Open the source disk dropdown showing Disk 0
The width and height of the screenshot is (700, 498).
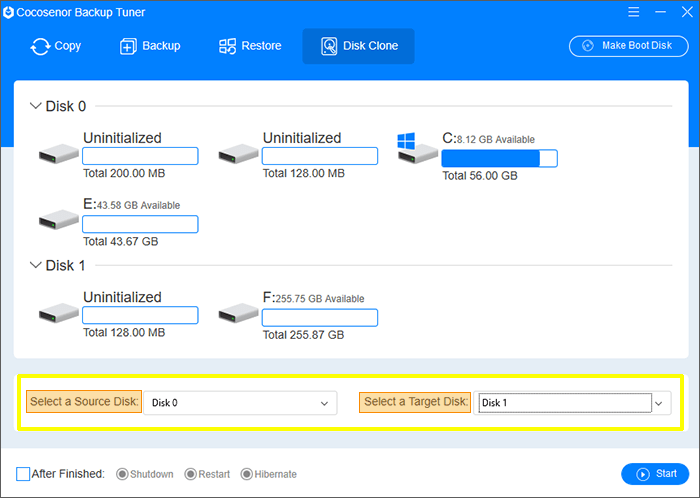pos(240,403)
